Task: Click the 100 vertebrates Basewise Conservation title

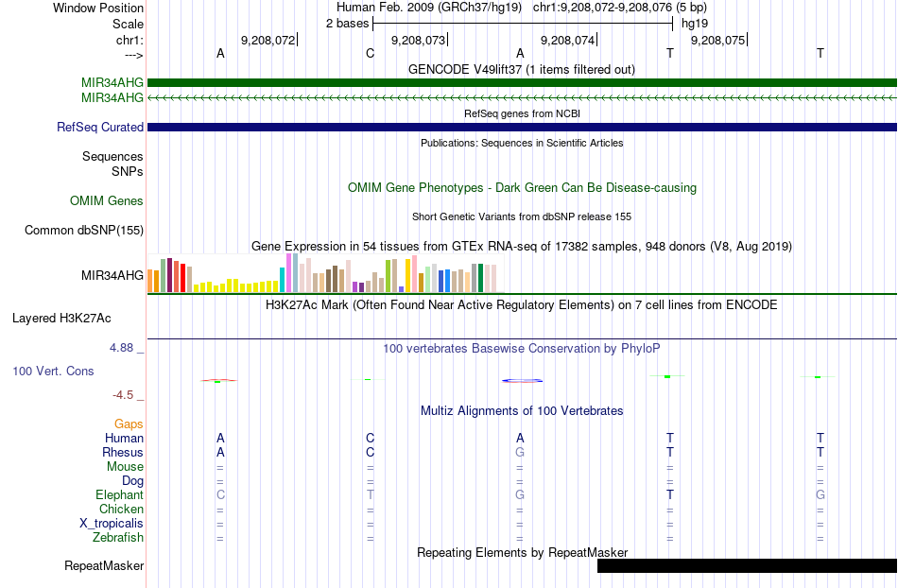Action: click(521, 348)
